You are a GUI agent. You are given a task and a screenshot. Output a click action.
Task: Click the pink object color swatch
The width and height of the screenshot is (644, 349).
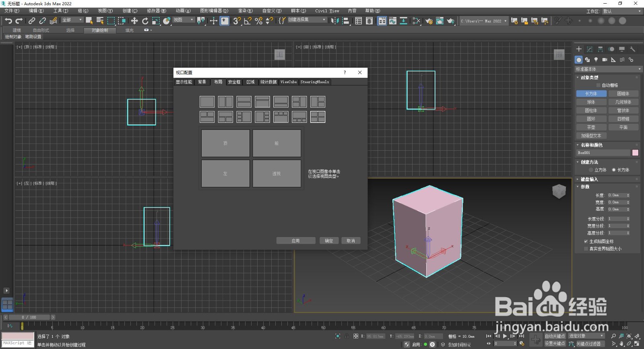636,153
